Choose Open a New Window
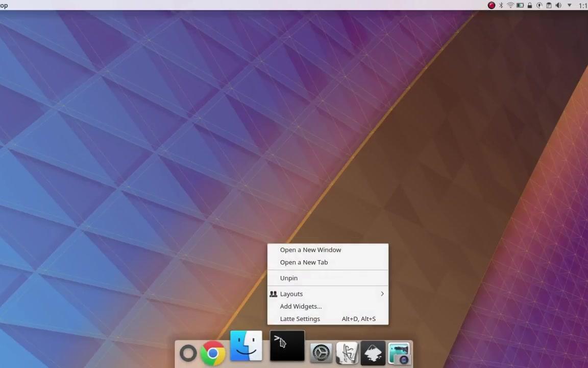The width and height of the screenshot is (588, 368). click(328, 250)
